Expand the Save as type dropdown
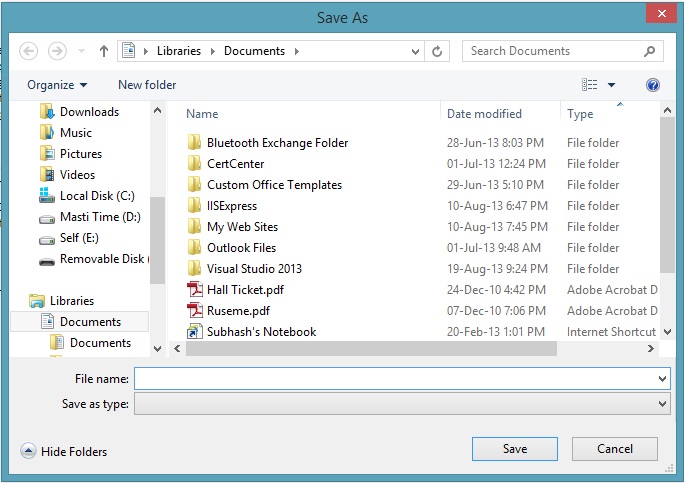 (663, 403)
